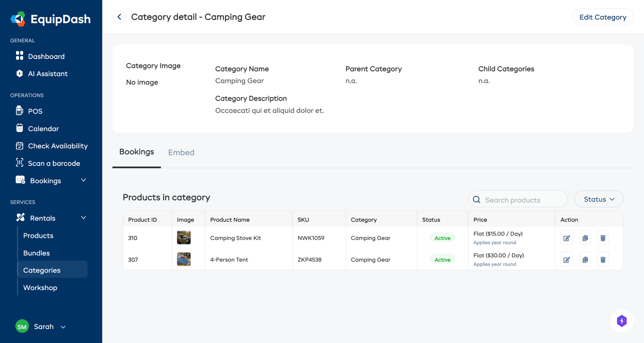Click the Edit Category button
The image size is (644, 343).
tap(603, 17)
